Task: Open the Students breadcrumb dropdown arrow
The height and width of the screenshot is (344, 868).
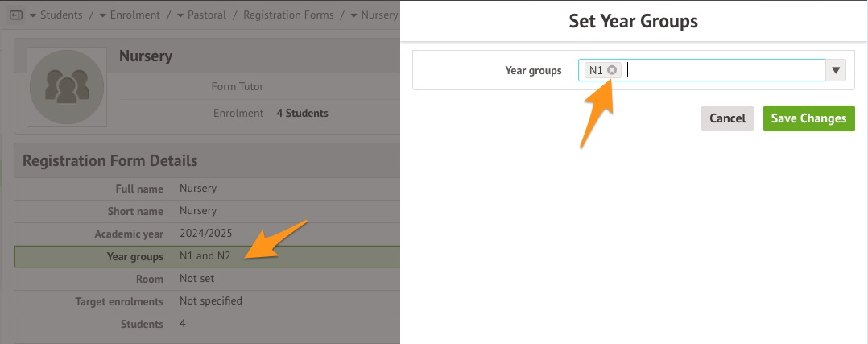Action: (32, 15)
